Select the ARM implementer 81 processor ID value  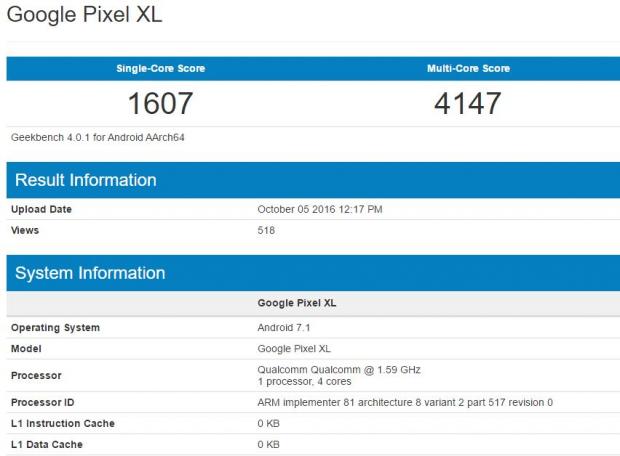405,402
